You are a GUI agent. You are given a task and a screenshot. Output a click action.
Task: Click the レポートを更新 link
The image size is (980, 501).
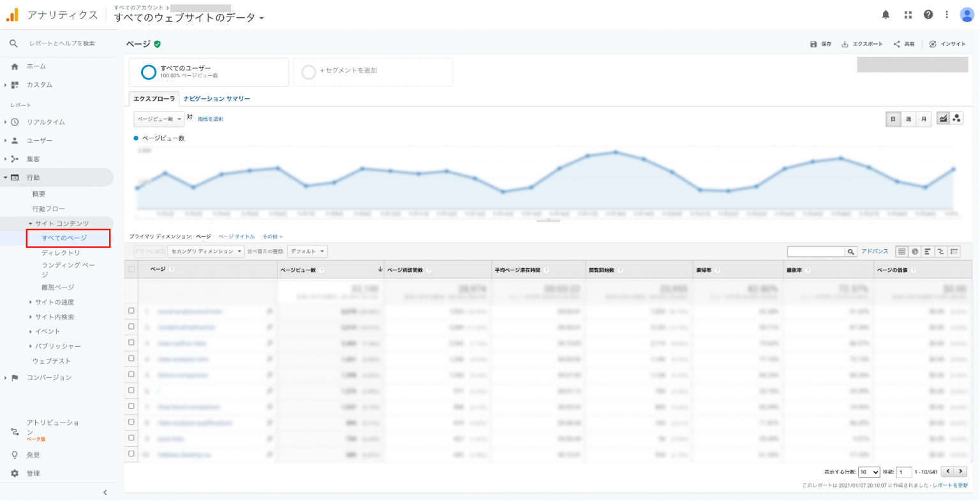[x=949, y=484]
